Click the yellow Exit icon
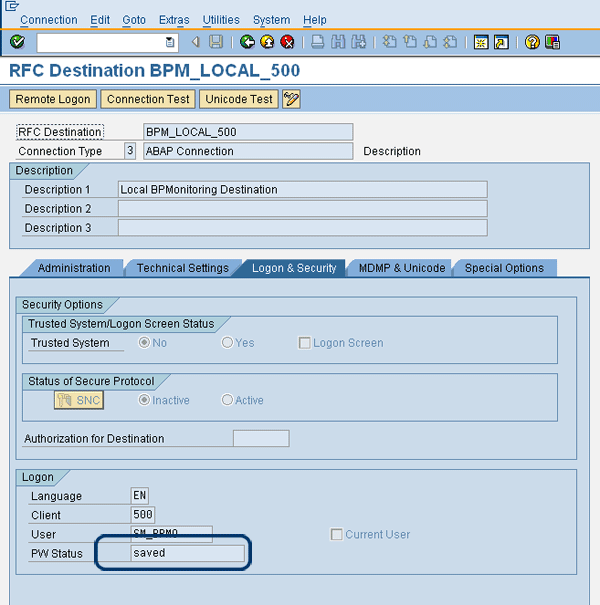Image resolution: width=600 pixels, height=605 pixels. 267,42
